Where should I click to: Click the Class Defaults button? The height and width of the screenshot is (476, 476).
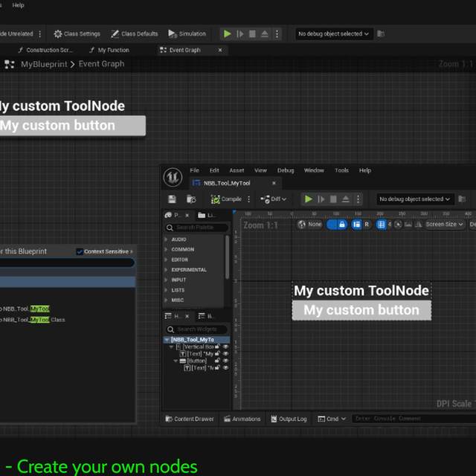[134, 33]
